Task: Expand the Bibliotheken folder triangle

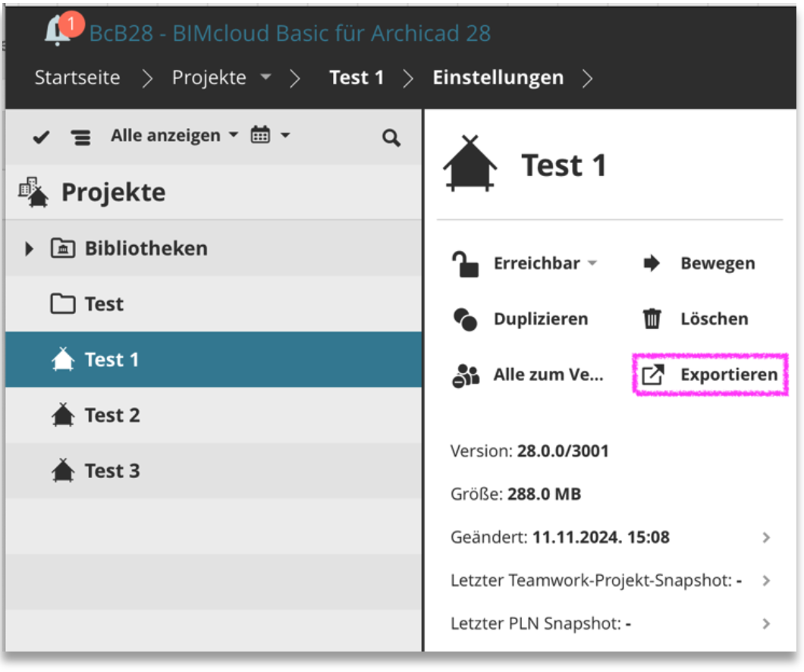Action: pyautogui.click(x=30, y=249)
